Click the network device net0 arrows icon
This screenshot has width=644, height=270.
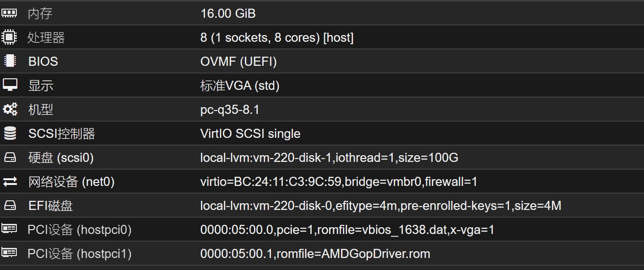coord(10,181)
